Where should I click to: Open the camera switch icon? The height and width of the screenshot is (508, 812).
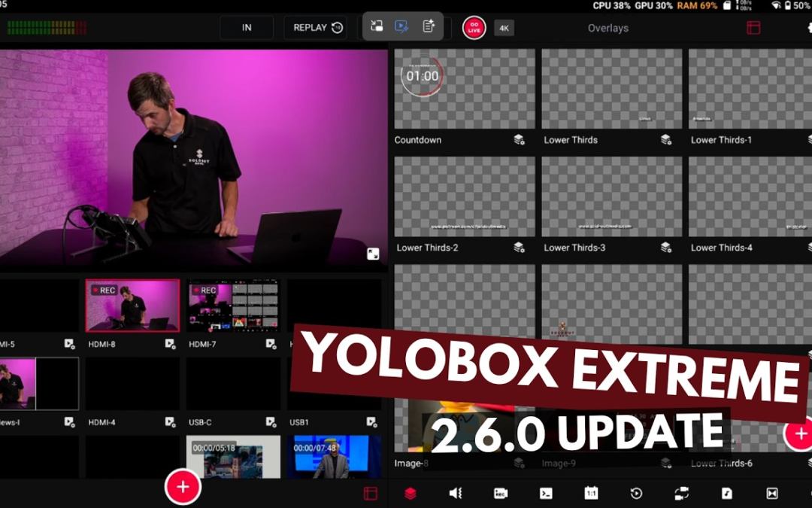681,494
